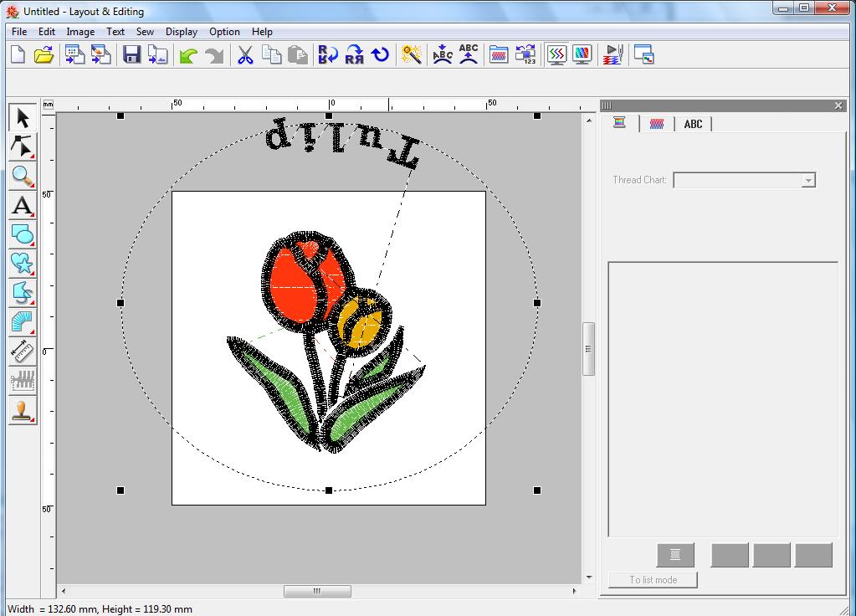Screen dimensions: 856x616
Task: Click the gray Redo arrow
Action: tap(214, 55)
